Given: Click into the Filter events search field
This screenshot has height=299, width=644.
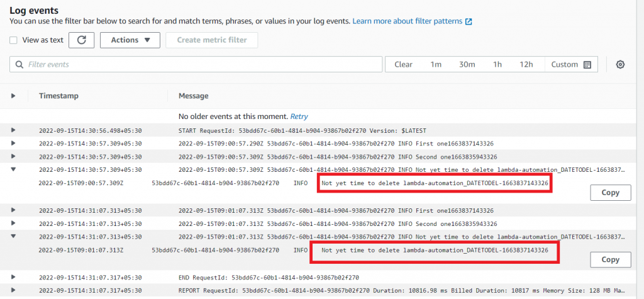Looking at the screenshot, I should point(201,64).
